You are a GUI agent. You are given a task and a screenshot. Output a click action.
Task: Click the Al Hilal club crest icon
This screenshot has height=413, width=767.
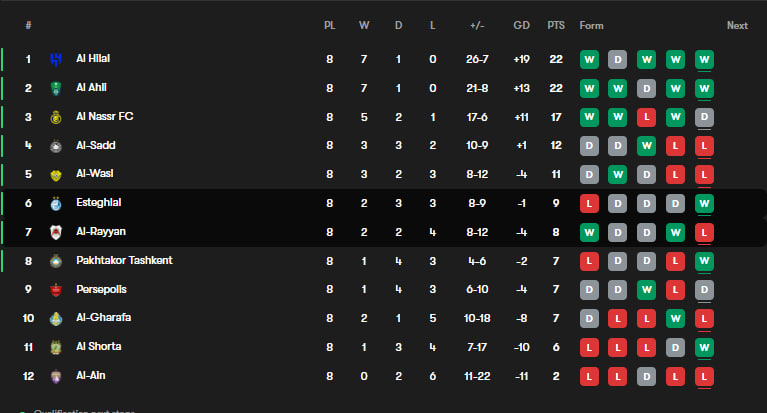56,59
